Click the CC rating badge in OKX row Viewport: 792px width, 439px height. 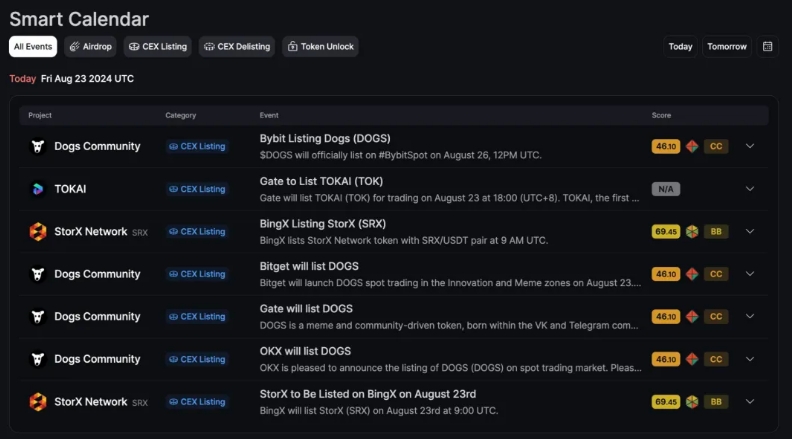click(716, 359)
